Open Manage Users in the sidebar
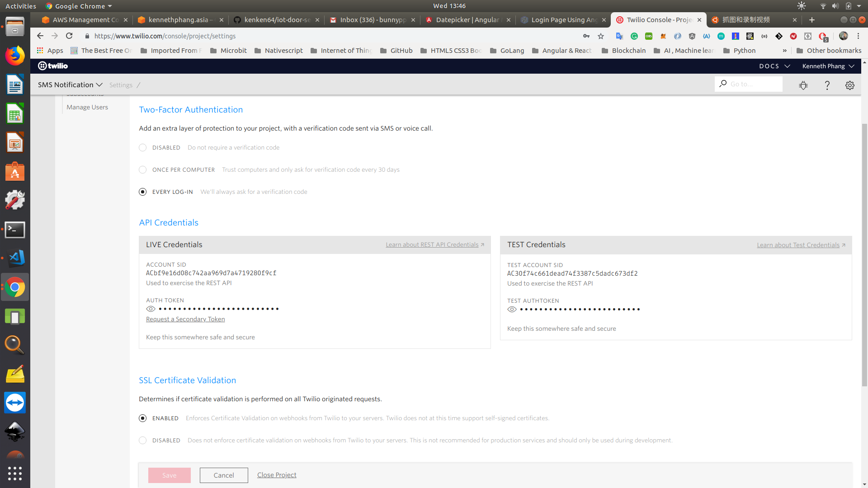Screen dimensions: 868x488 pos(87,107)
